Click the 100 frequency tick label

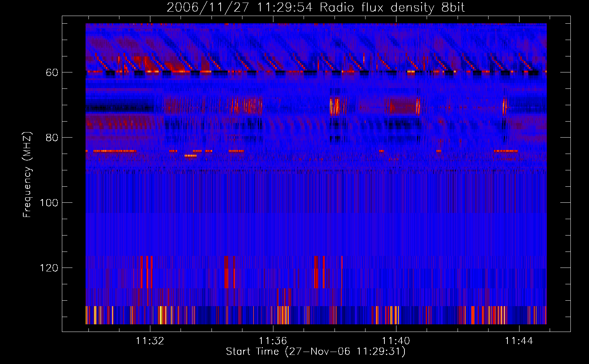tap(49, 203)
